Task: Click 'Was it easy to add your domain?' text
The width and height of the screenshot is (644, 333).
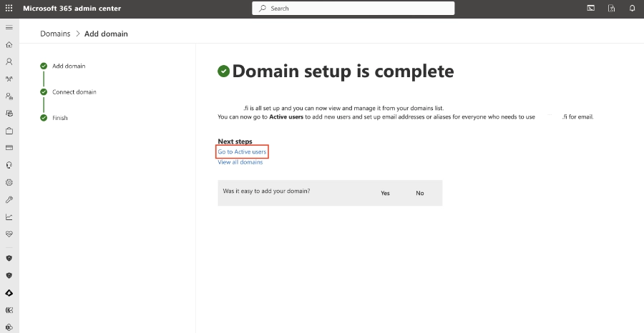Action: point(266,191)
